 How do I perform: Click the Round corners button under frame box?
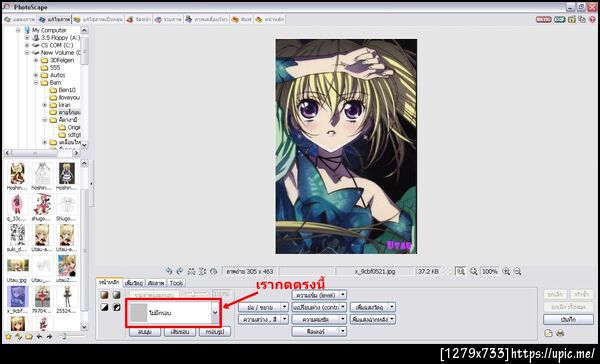coord(144,332)
